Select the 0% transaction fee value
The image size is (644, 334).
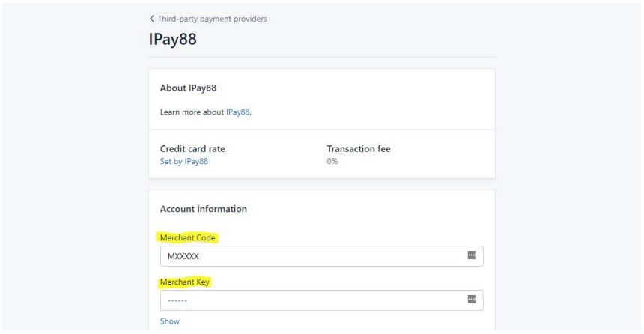[332, 162]
